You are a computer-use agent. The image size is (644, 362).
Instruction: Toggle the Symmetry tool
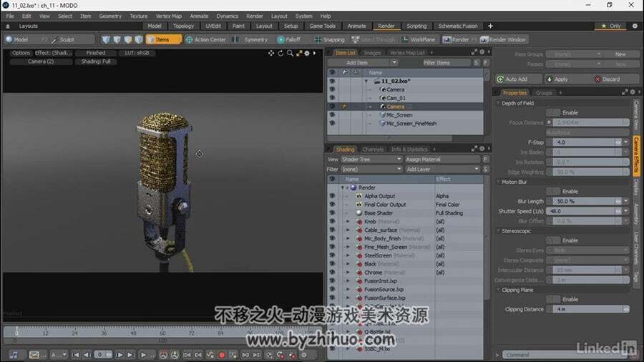250,39
